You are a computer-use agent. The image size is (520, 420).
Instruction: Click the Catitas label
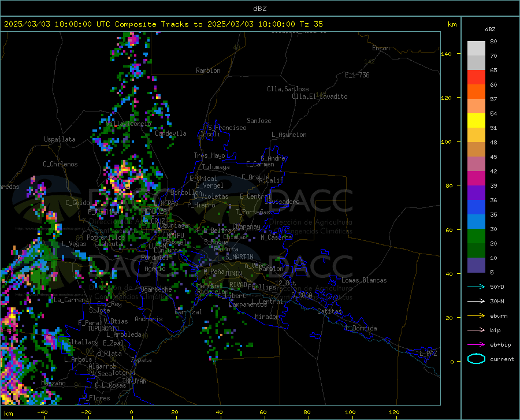pyautogui.click(x=330, y=311)
